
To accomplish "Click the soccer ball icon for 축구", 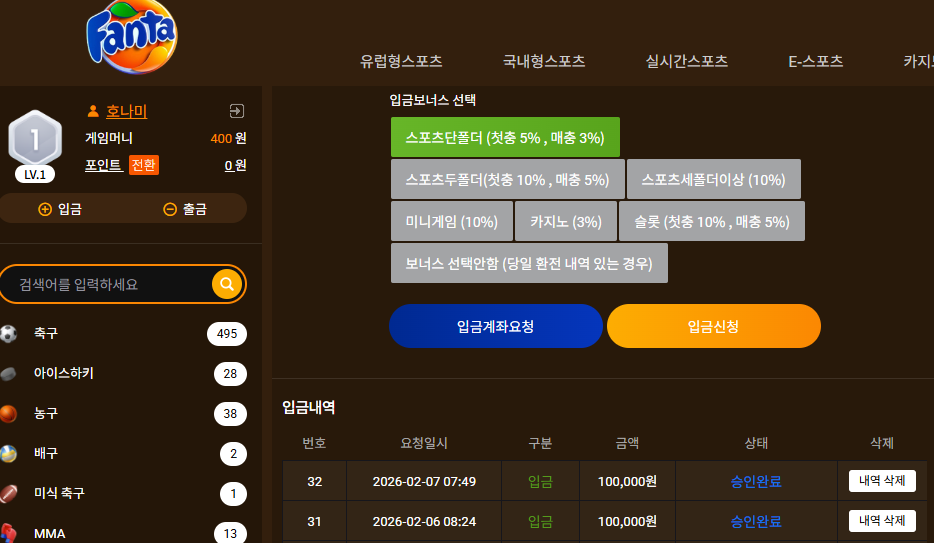I will pos(8,333).
